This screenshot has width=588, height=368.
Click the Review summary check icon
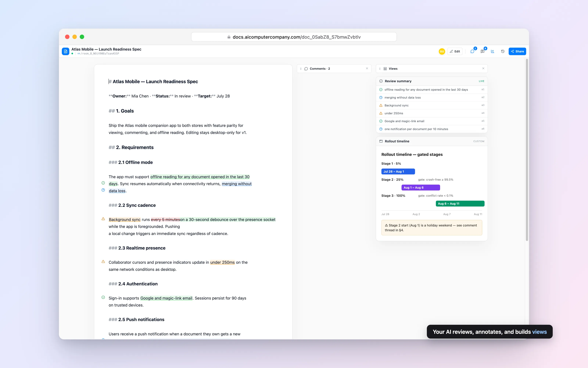381,81
